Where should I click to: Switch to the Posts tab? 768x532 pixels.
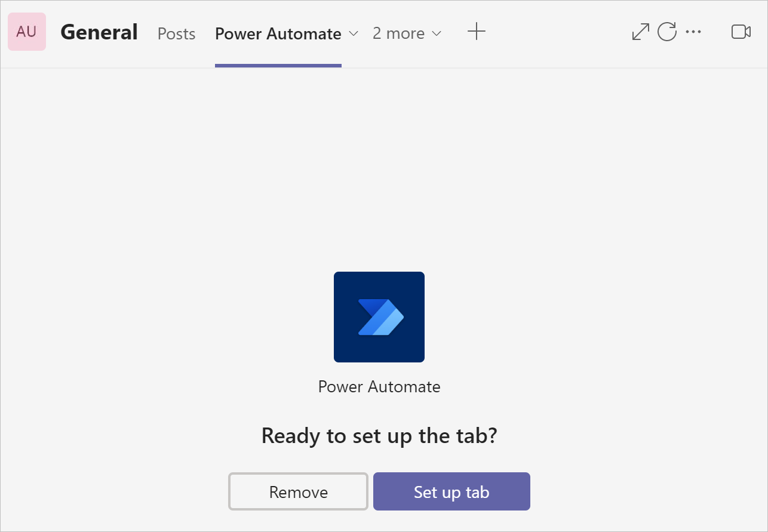click(x=176, y=34)
